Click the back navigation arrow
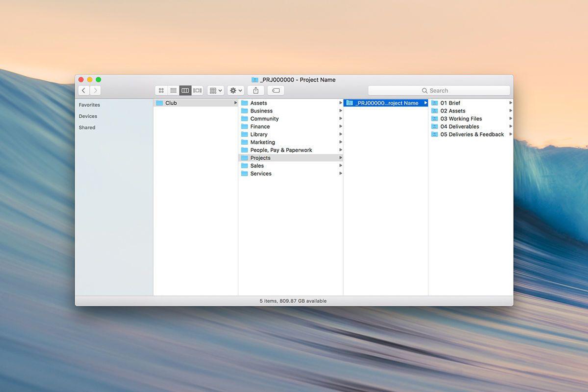The width and height of the screenshot is (588, 392). [83, 90]
